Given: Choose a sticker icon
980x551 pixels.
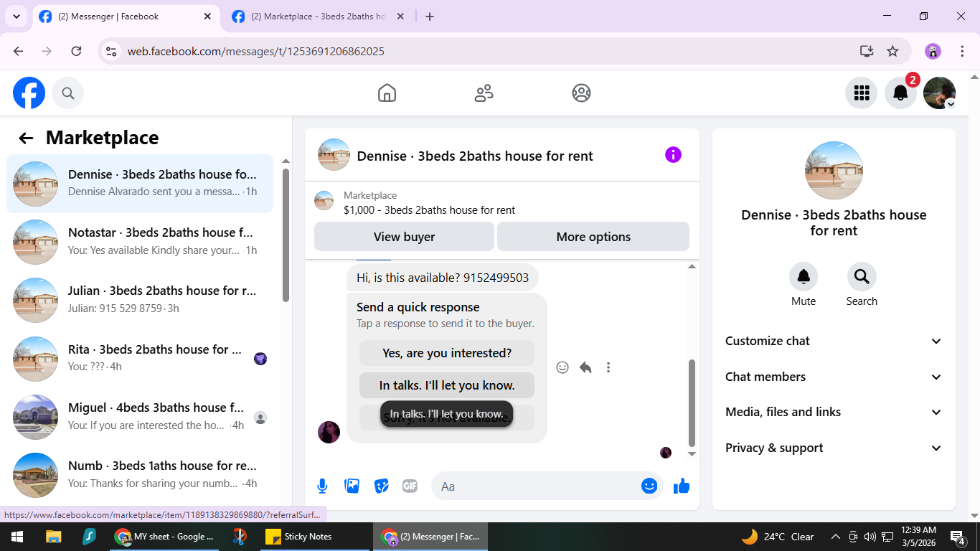Looking at the screenshot, I should click(x=381, y=486).
